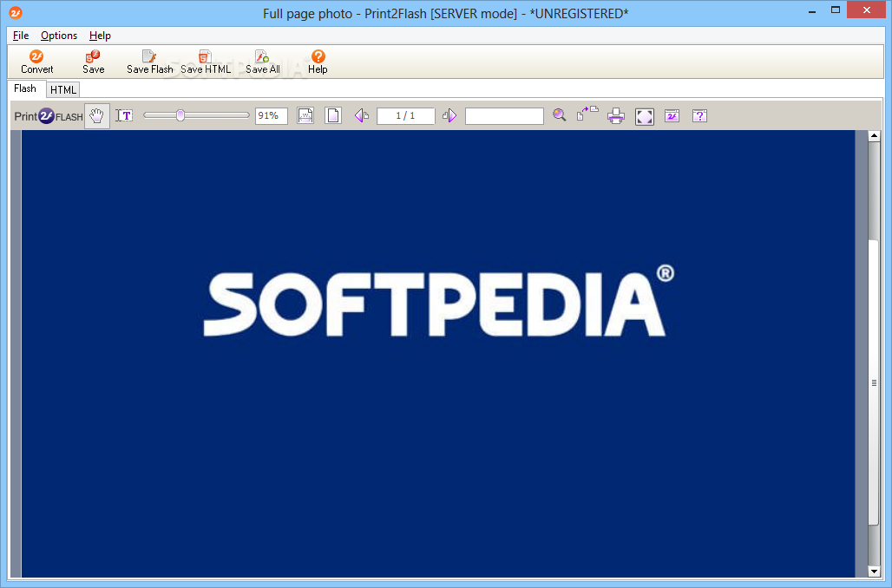The image size is (892, 588).
Task: Go to the previous page
Action: tap(361, 116)
